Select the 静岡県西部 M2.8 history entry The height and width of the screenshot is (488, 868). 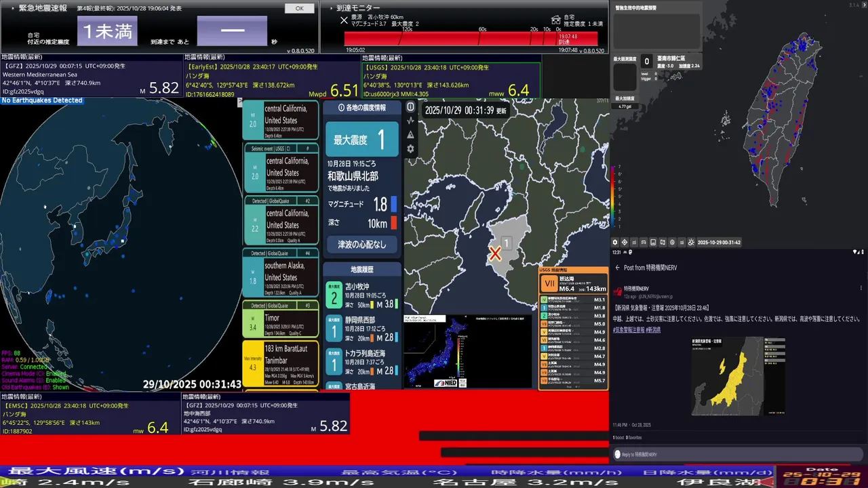362,328
